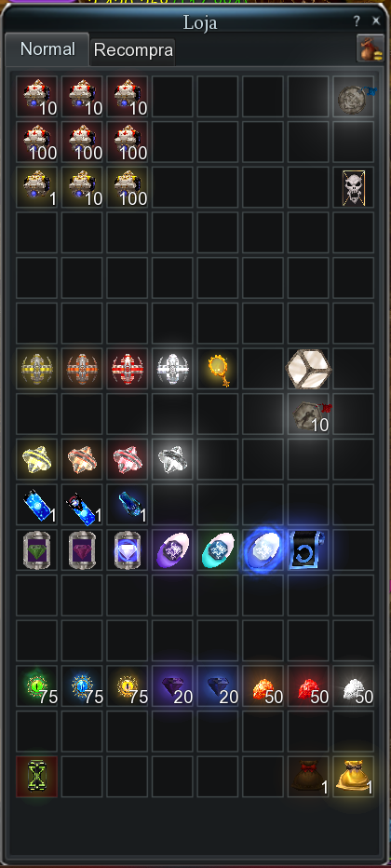
Task: Select the white hexagonal cube item
Action: click(308, 369)
